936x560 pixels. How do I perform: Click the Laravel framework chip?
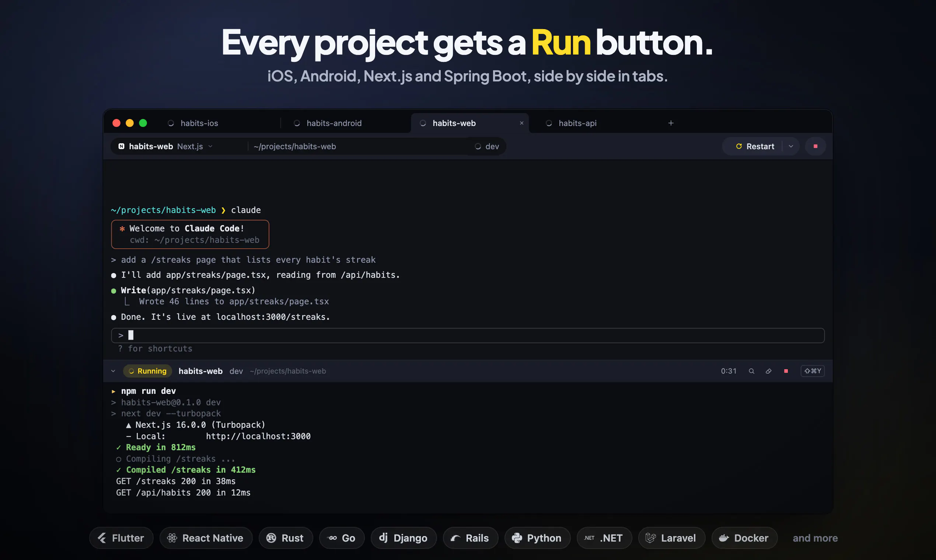(x=671, y=538)
